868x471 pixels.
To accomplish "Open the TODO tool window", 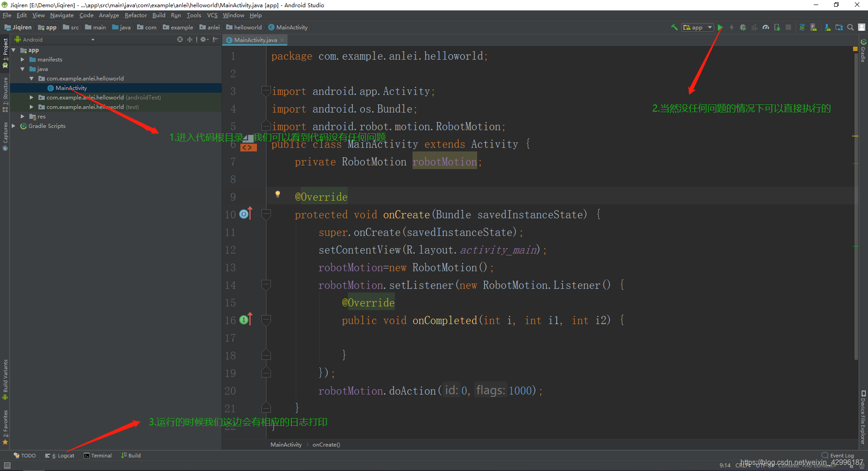I will click(24, 456).
